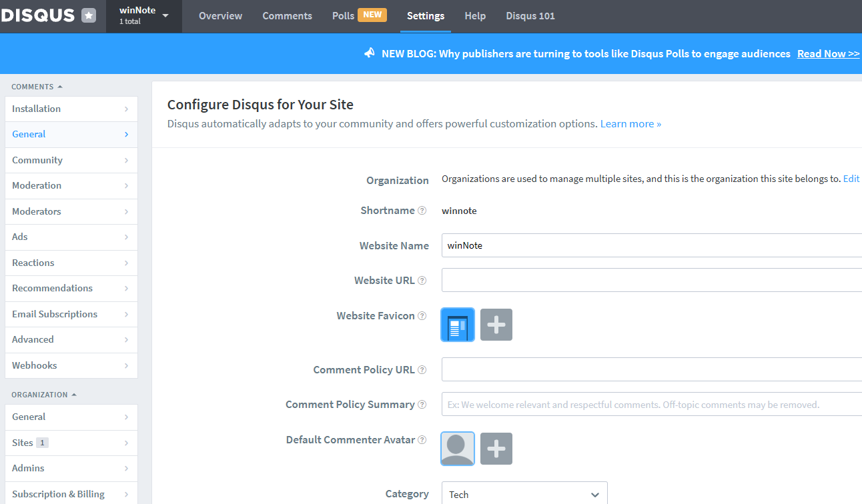Select the current website favicon thumbnail
The image size is (862, 504).
458,325
